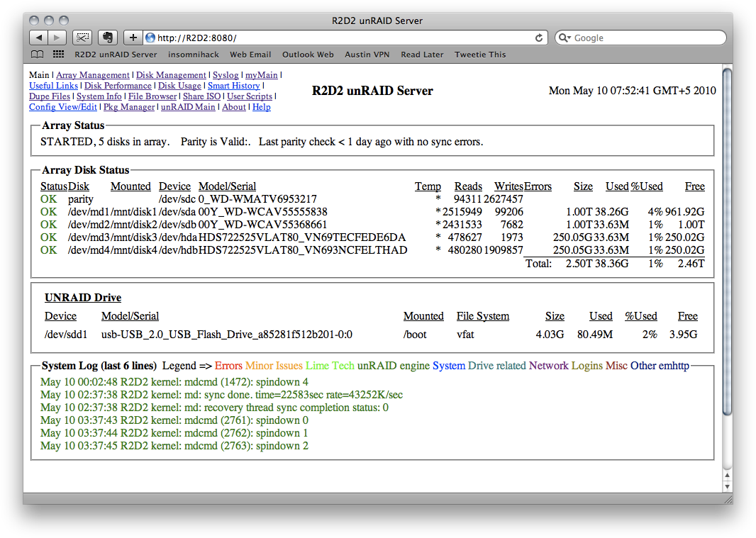Click the web clip scissors toolbar icon
This screenshot has width=756, height=538.
82,38
